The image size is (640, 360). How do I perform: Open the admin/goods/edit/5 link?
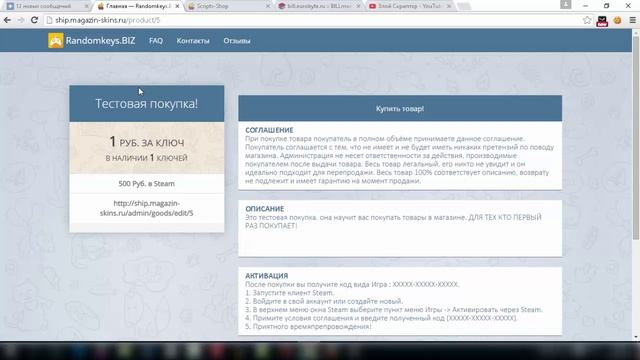pos(147,208)
